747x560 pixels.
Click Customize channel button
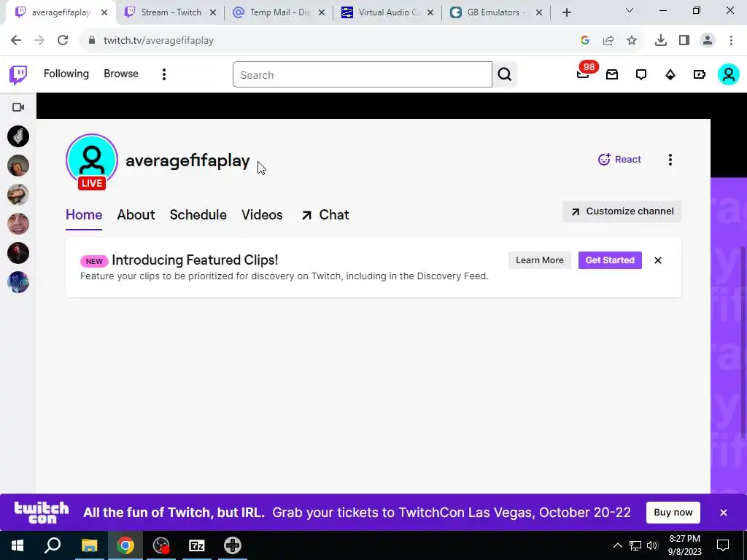coord(622,211)
